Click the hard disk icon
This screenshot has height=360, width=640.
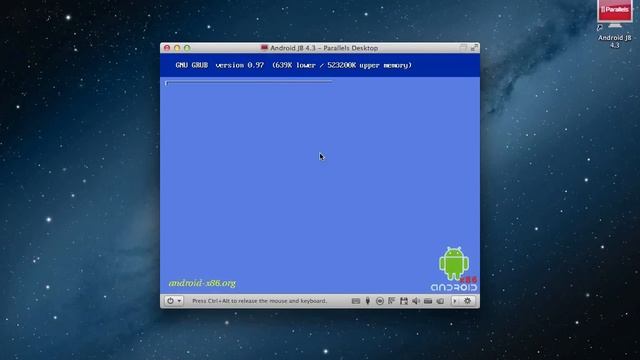click(428, 301)
